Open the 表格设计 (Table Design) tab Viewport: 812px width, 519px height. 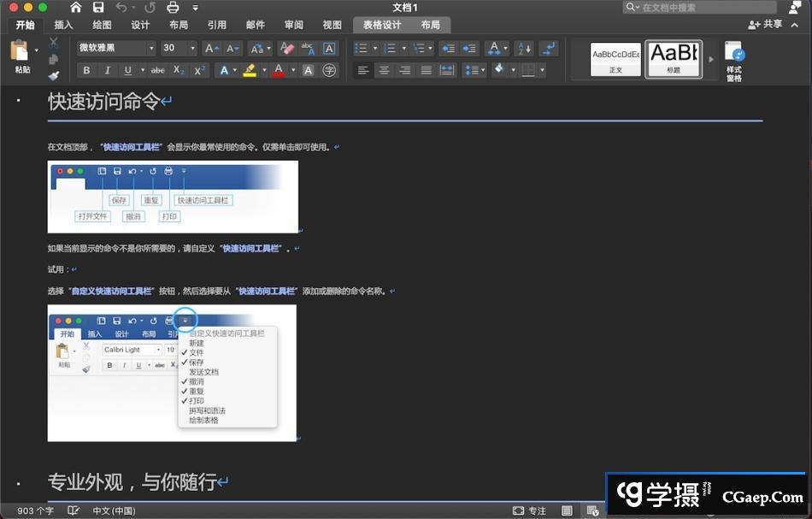pyautogui.click(x=381, y=25)
